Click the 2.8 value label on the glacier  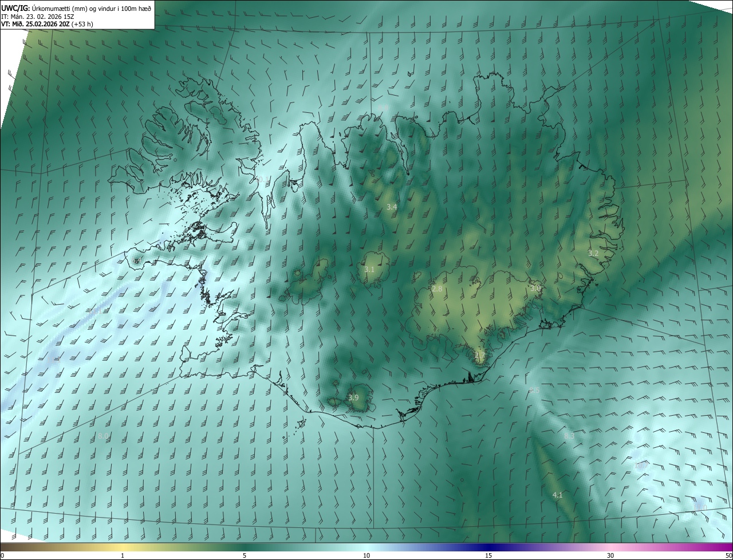tap(437, 289)
